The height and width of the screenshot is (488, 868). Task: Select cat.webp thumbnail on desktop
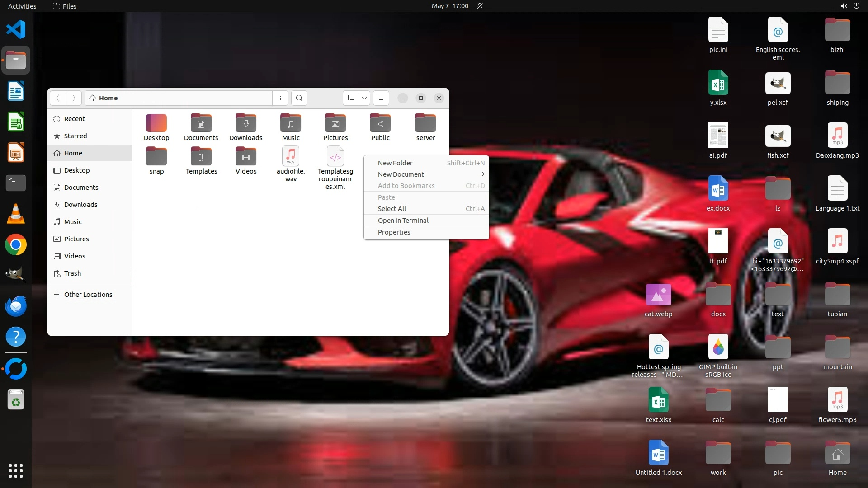[658, 295]
